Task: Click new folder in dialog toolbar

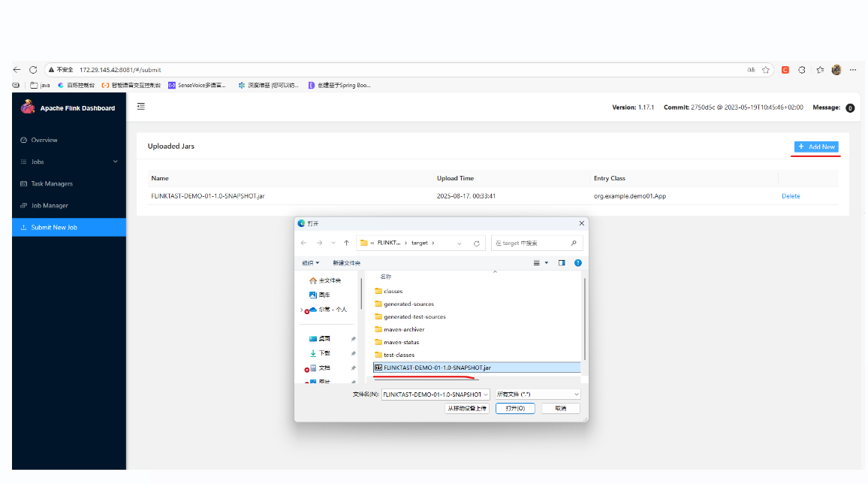Action: [346, 263]
